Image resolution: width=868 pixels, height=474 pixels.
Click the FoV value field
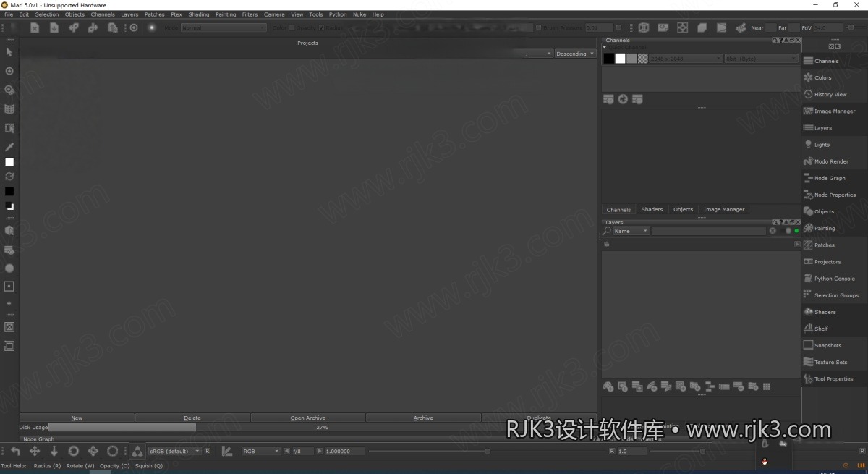829,27
